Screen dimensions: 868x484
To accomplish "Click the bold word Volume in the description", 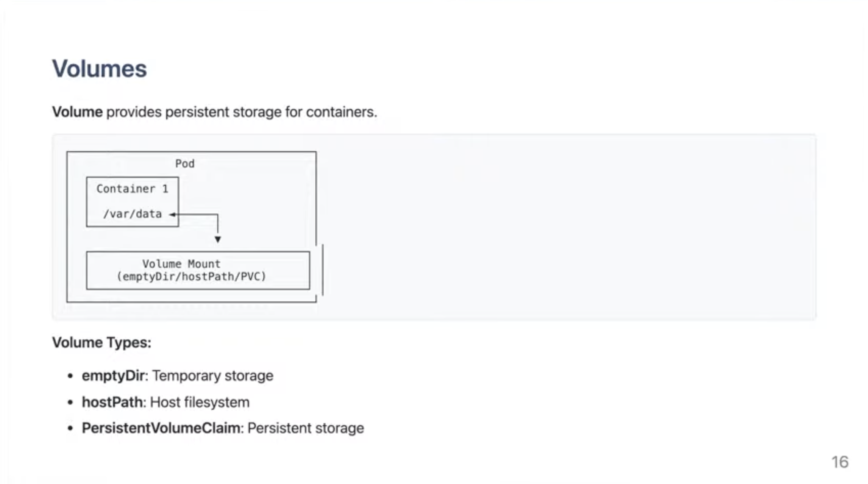I will coord(77,112).
